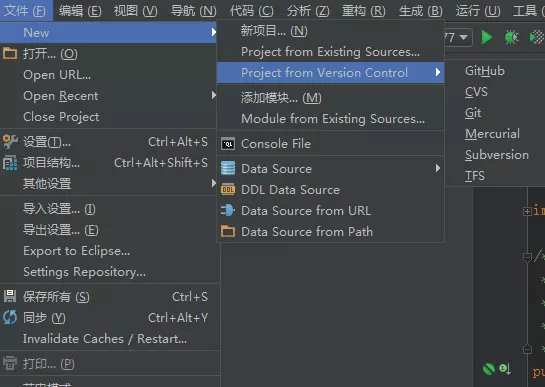
Task: Expand the folded import block in editor
Action: tap(527, 211)
